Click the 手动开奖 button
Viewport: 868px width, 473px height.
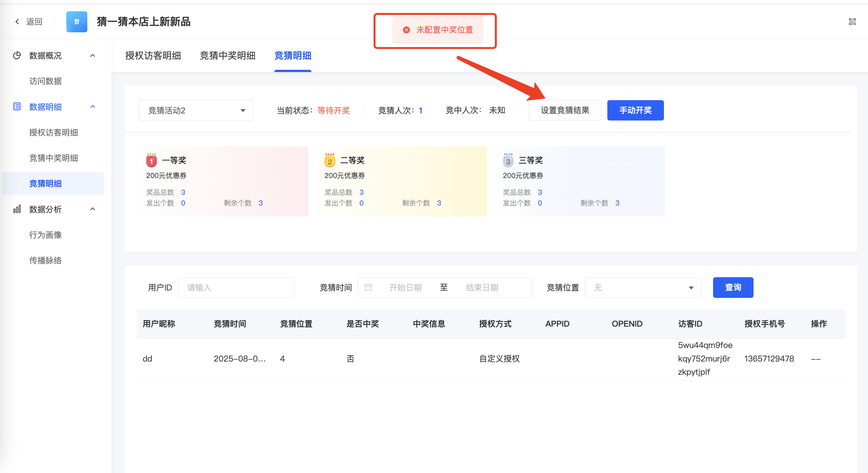point(635,110)
